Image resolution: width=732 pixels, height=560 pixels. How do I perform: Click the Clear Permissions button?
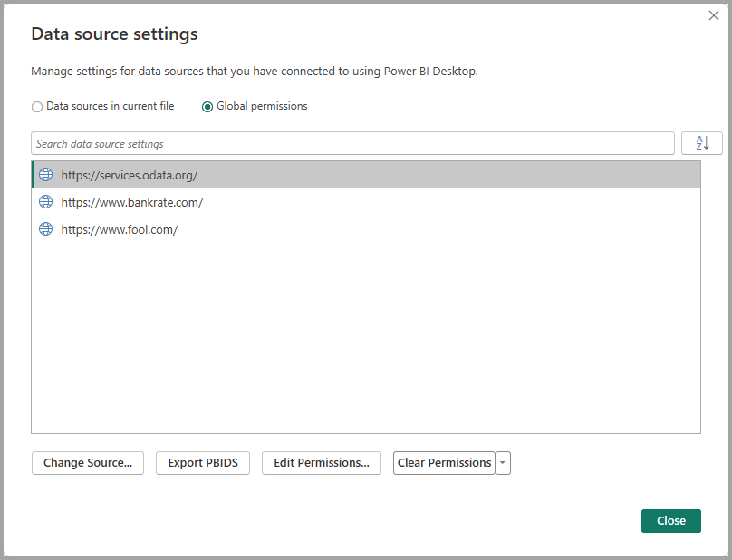pos(444,462)
